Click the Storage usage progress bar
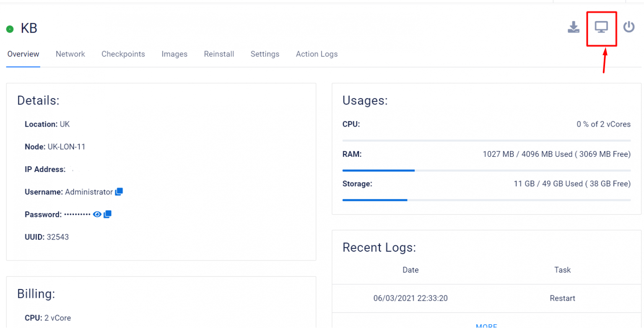Screen dimensions: 644x328 (486, 200)
